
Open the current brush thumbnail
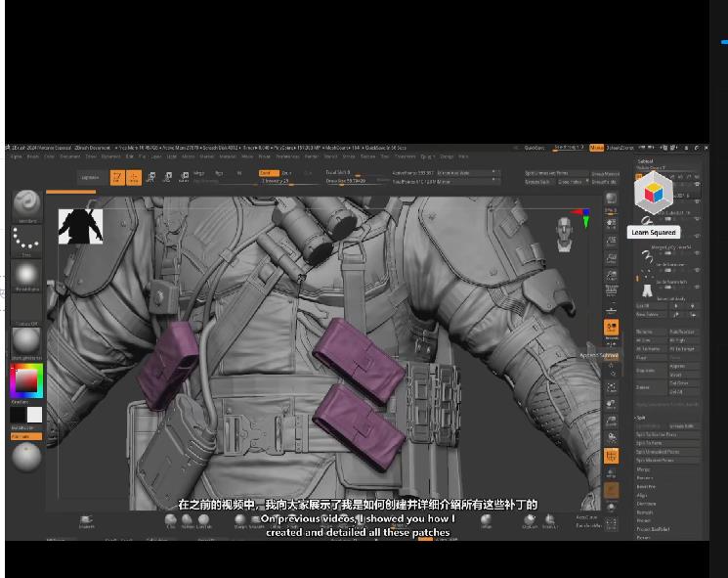click(x=26, y=204)
